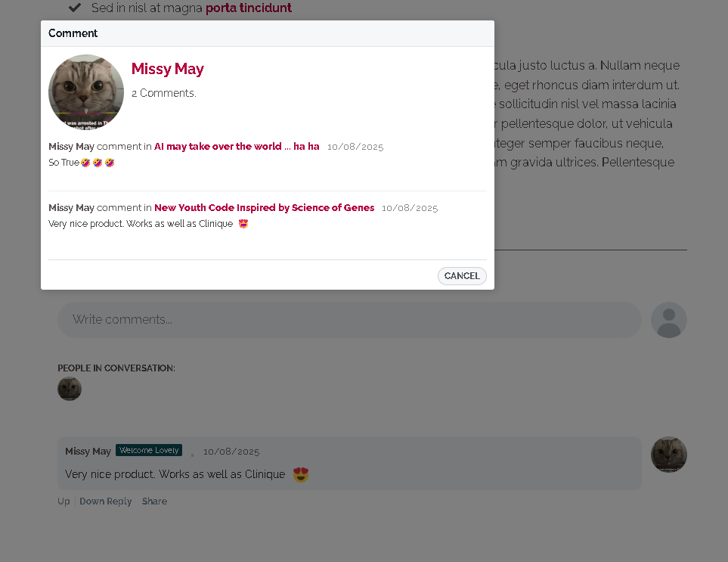This screenshot has width=728, height=562.
Task: Click the Down vote link
Action: point(92,501)
